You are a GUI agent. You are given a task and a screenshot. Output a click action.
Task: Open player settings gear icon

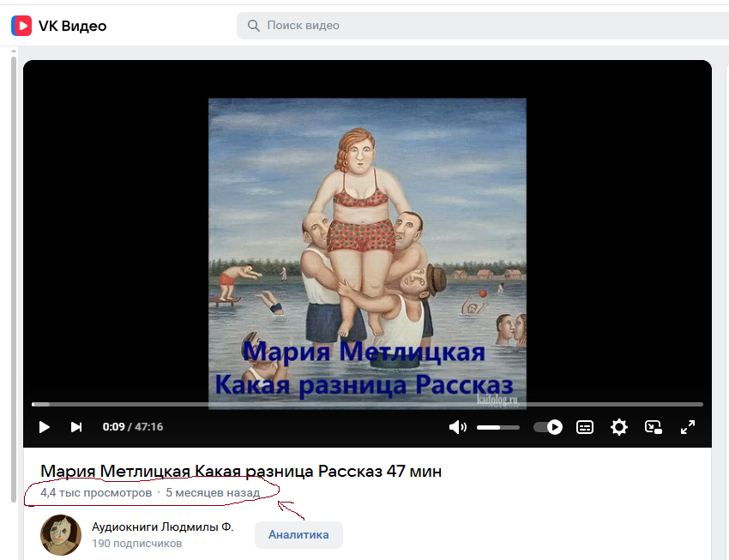click(619, 426)
